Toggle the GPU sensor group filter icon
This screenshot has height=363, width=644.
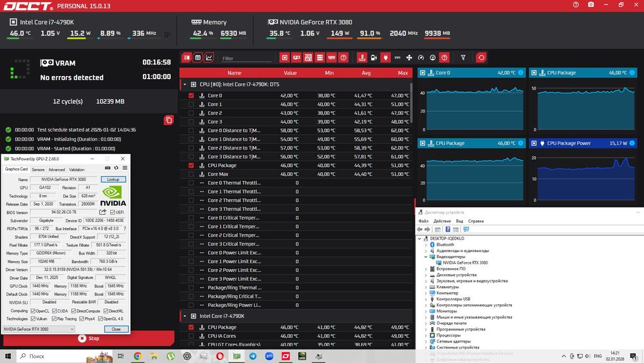tap(296, 58)
